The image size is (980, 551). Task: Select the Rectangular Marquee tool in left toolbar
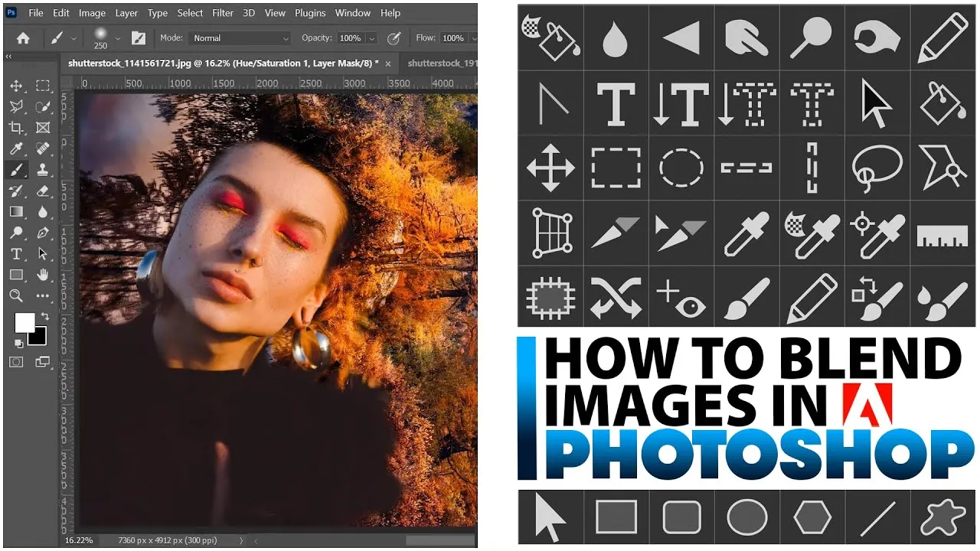(x=43, y=86)
